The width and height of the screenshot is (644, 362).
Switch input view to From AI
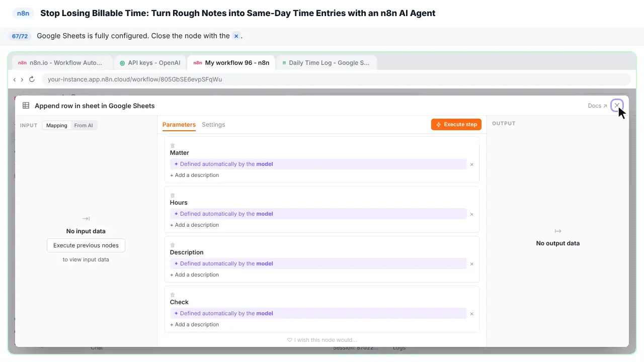pos(84,125)
